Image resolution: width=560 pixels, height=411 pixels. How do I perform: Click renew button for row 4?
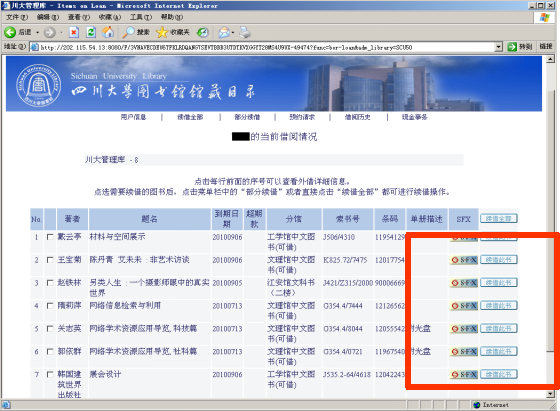(499, 305)
